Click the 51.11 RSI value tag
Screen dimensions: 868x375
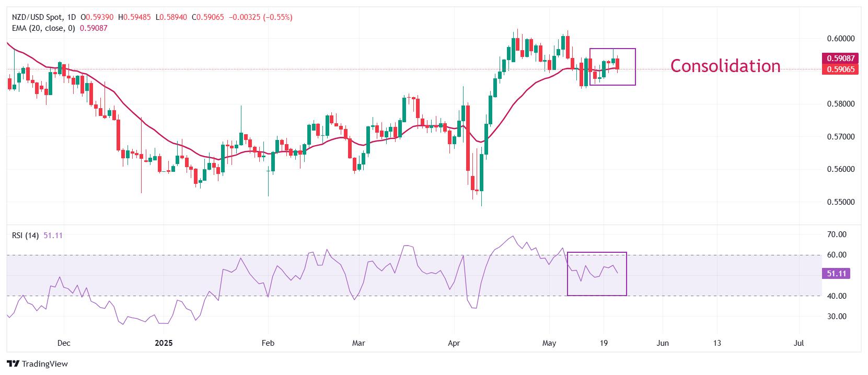(836, 274)
